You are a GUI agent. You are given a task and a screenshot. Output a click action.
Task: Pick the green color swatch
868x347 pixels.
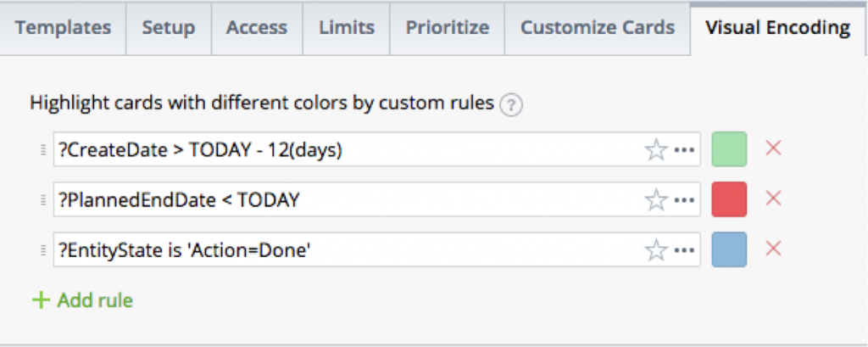[x=729, y=149]
